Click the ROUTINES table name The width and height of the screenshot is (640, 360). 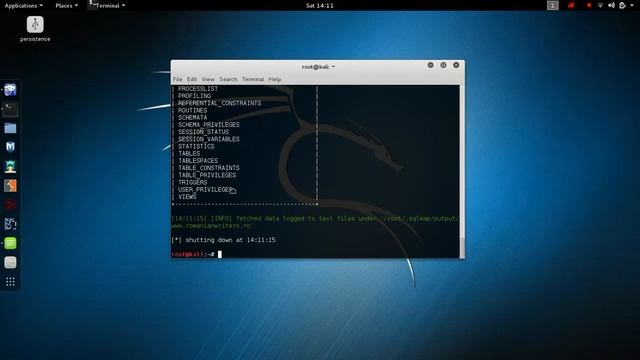coord(193,110)
